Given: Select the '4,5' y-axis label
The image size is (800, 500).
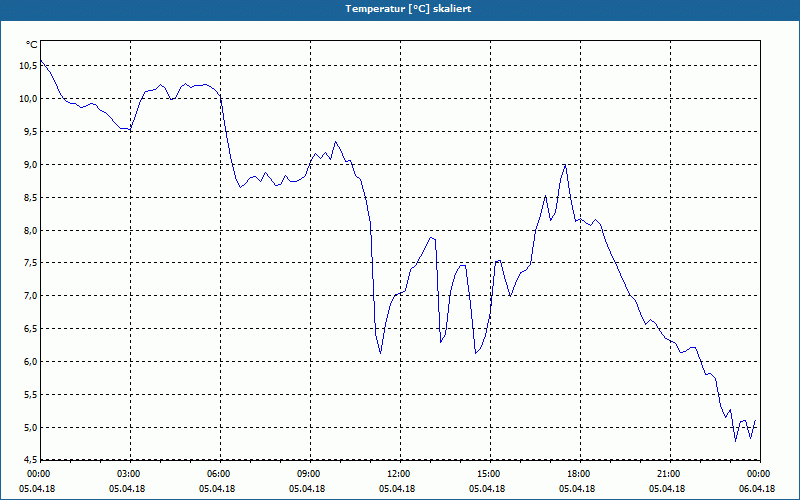Looking at the screenshot, I should [x=30, y=460].
